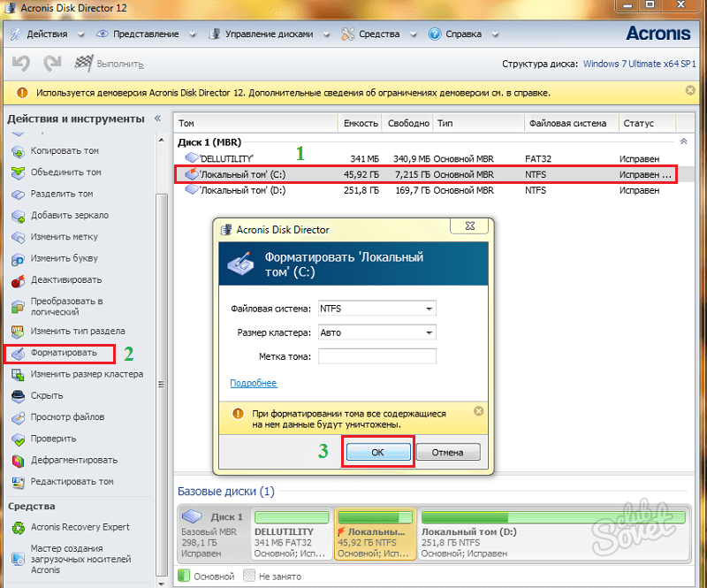Click the Deactivate icon (Деактивировать)
This screenshot has width=707, height=588.
[18, 280]
